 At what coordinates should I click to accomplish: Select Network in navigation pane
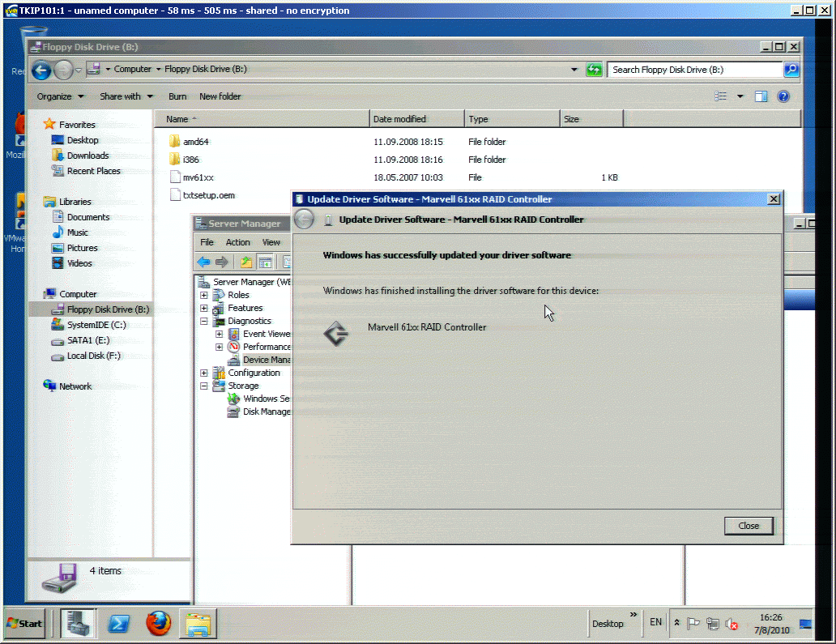point(68,386)
